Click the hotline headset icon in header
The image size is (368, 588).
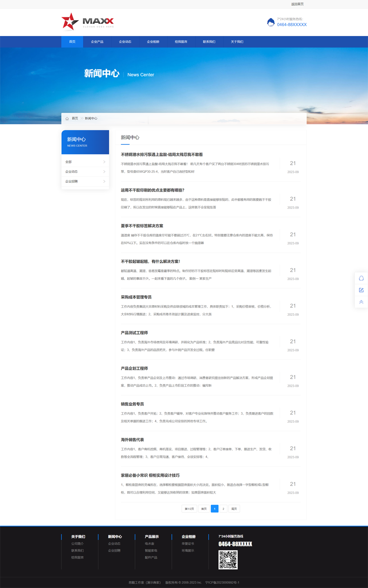(x=270, y=22)
